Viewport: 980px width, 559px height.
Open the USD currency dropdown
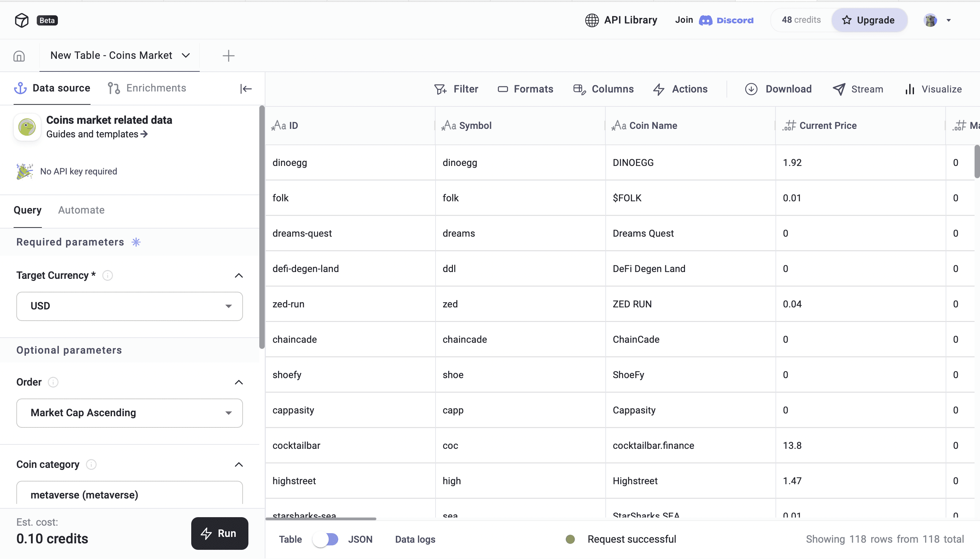pos(129,306)
